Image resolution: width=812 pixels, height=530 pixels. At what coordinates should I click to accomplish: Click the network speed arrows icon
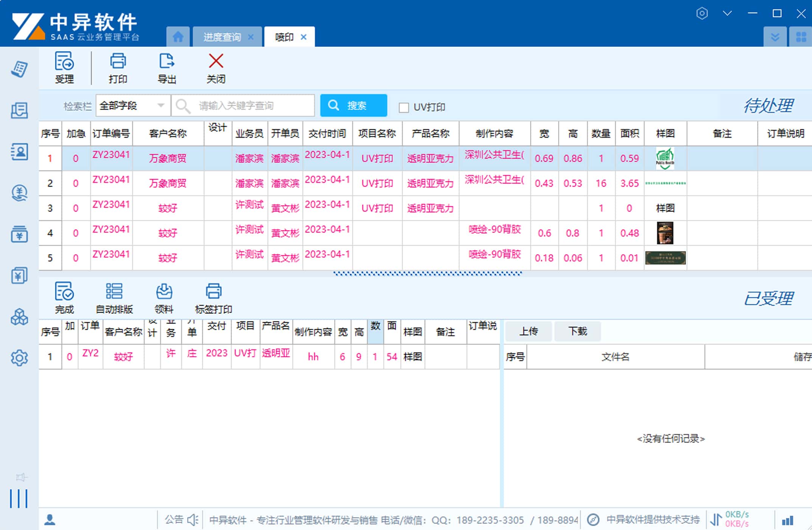pos(716,519)
